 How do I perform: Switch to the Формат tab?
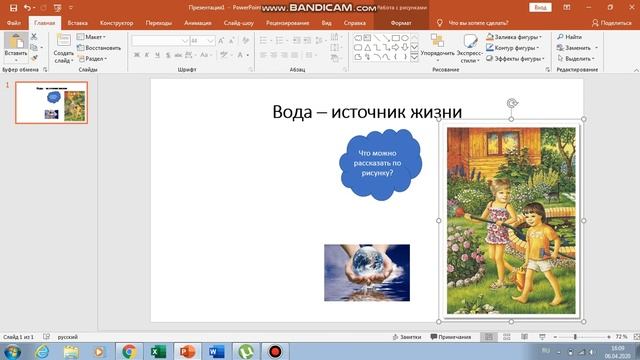[x=401, y=23]
